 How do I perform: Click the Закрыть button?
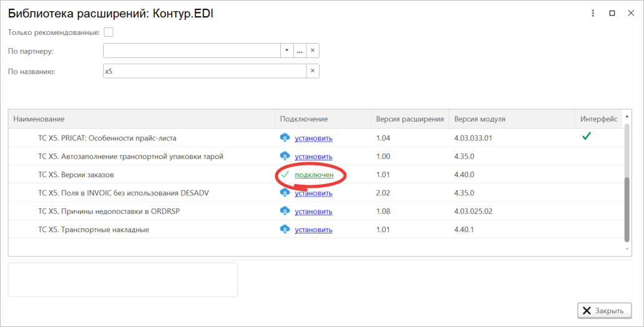(605, 311)
